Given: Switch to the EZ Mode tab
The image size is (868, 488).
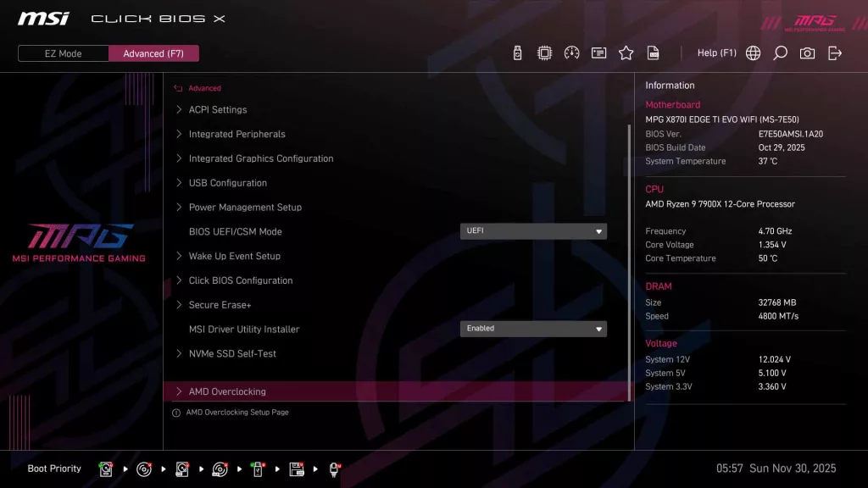Looking at the screenshot, I should 62,53.
